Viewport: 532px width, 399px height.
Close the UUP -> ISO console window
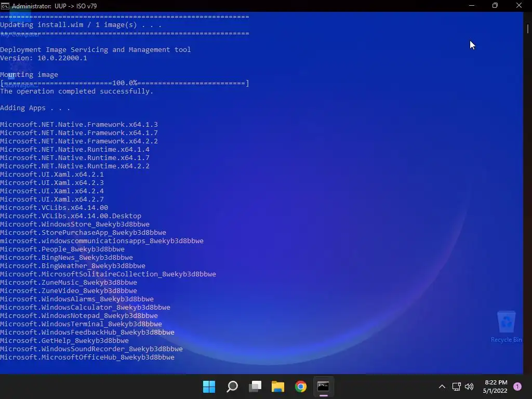519,5
